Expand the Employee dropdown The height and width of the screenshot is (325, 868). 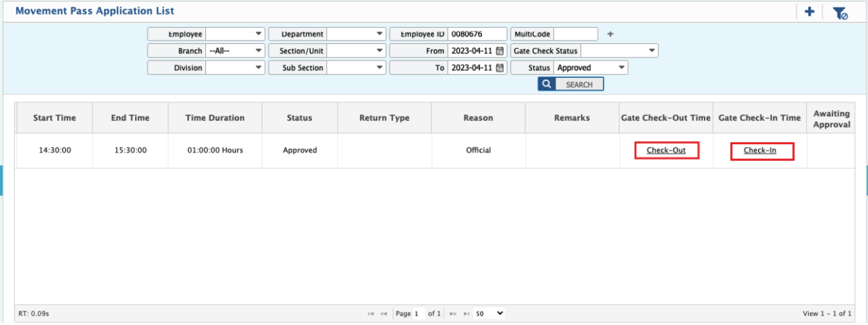click(235, 34)
